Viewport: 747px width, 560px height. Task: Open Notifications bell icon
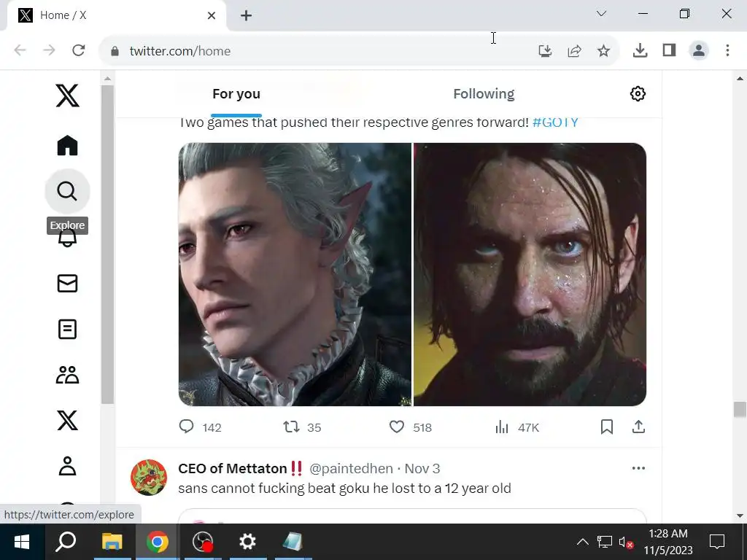pos(67,238)
